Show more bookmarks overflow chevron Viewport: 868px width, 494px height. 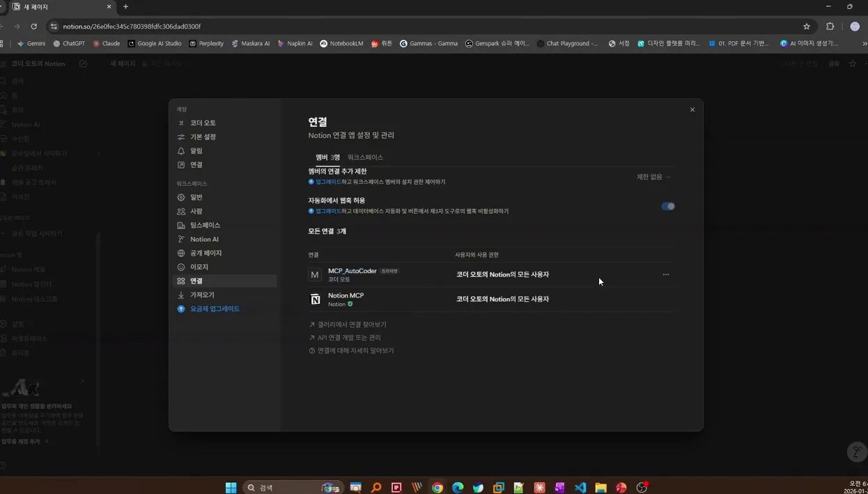[865, 43]
